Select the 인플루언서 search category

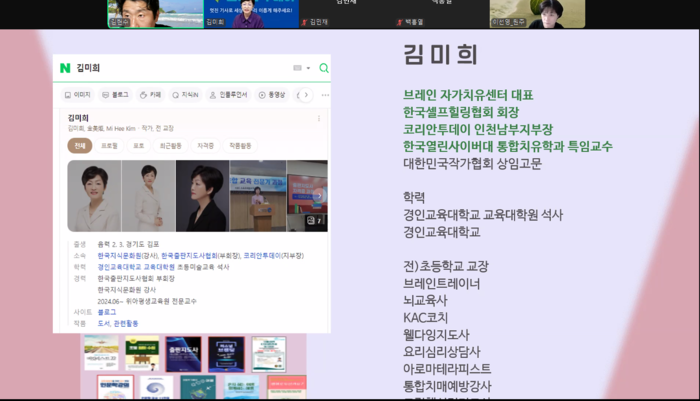point(229,95)
